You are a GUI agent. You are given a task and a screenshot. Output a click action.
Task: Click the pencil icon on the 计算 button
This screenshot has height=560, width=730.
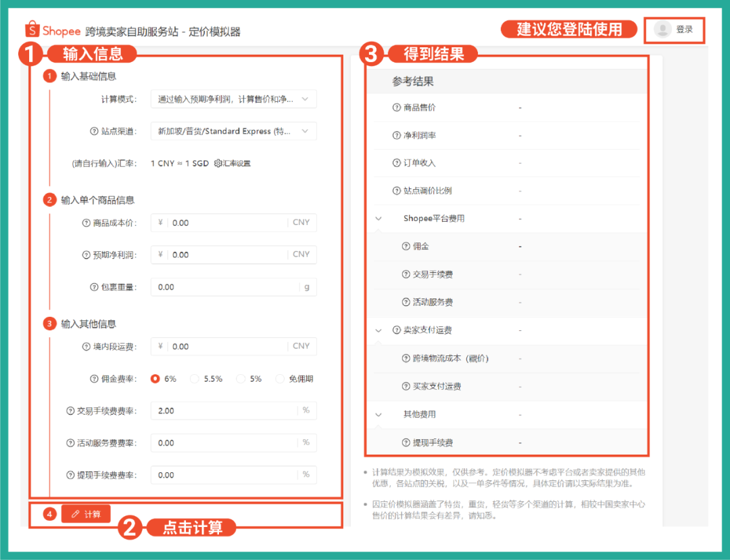(x=74, y=513)
